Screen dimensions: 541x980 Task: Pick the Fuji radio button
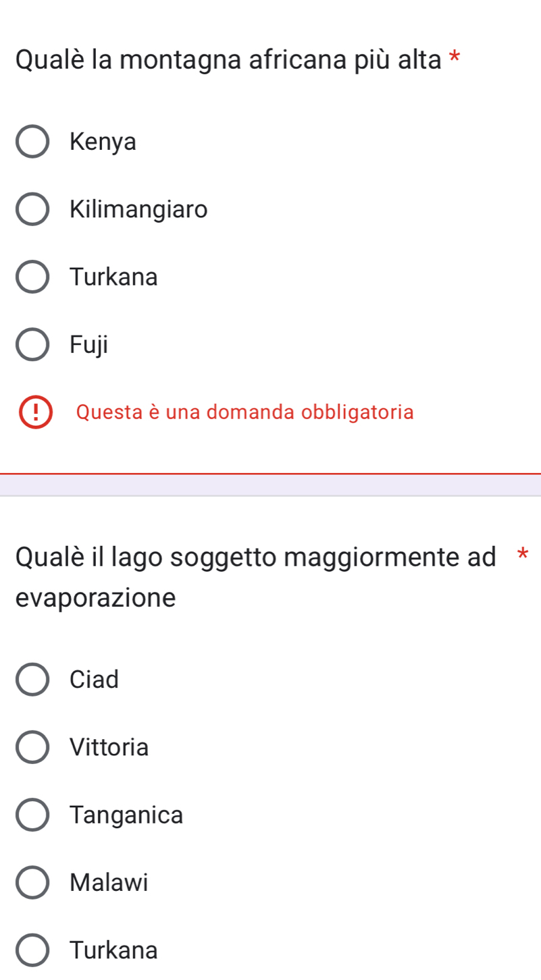click(32, 345)
